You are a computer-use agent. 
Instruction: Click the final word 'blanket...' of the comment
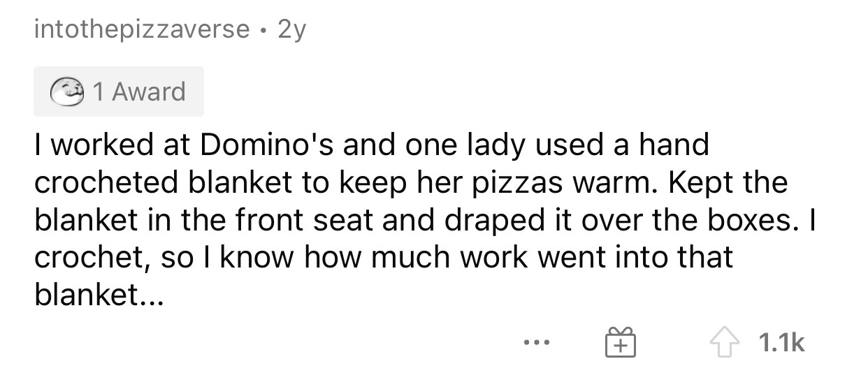pos(98,295)
